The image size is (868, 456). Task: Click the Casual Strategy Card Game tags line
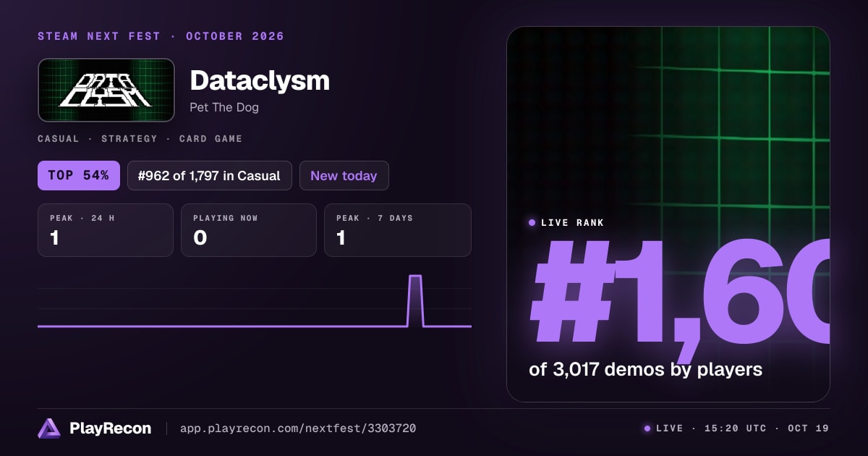140,139
